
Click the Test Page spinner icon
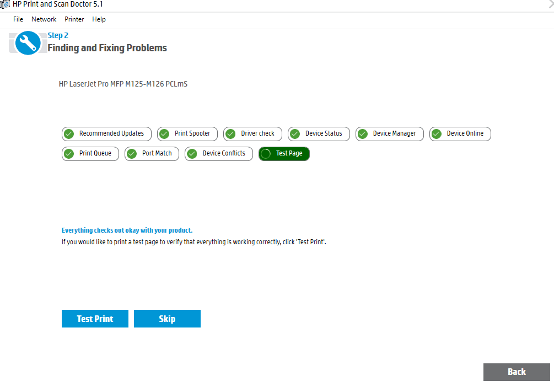pos(266,154)
